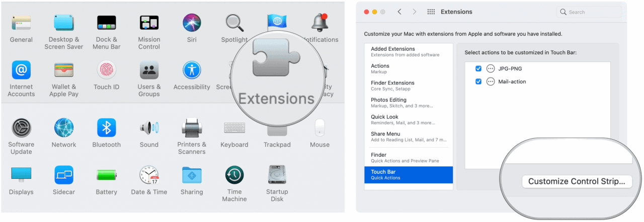This screenshot has width=644, height=222.
Task: Uncheck the Mail-action checkbox
Action: click(478, 81)
